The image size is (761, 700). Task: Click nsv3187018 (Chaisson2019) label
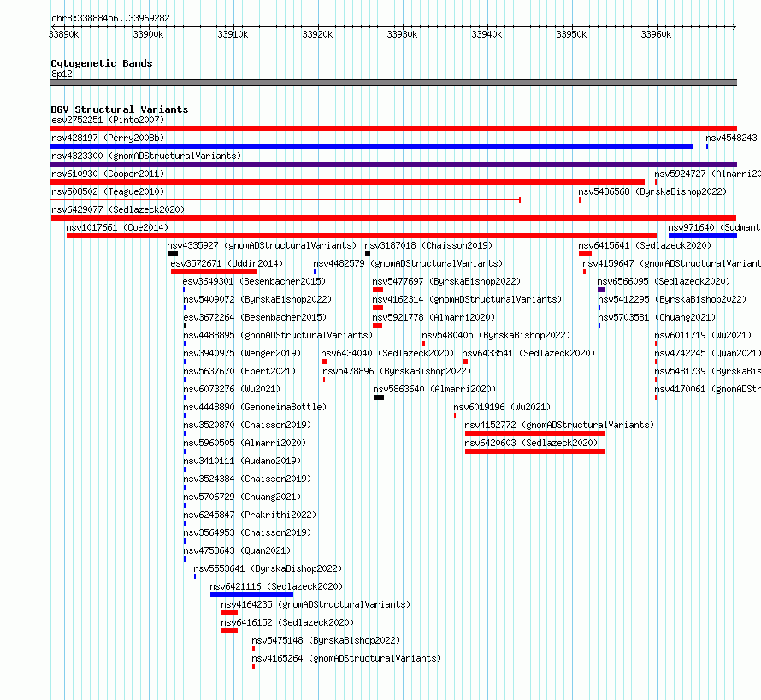point(428,245)
